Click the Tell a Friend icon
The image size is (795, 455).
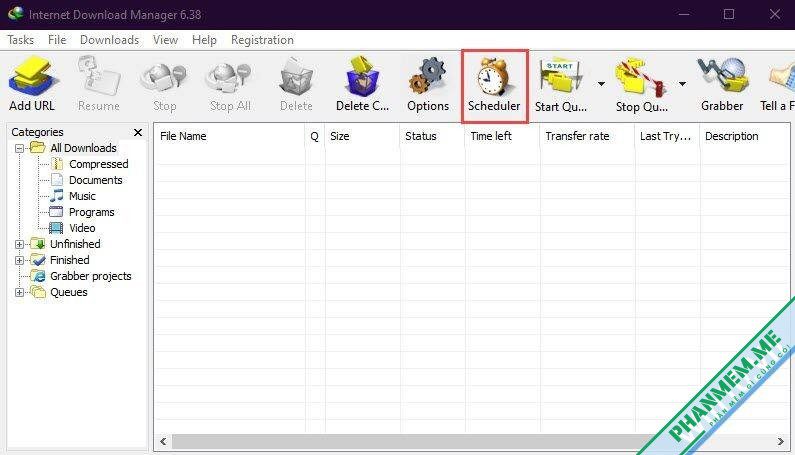(782, 79)
